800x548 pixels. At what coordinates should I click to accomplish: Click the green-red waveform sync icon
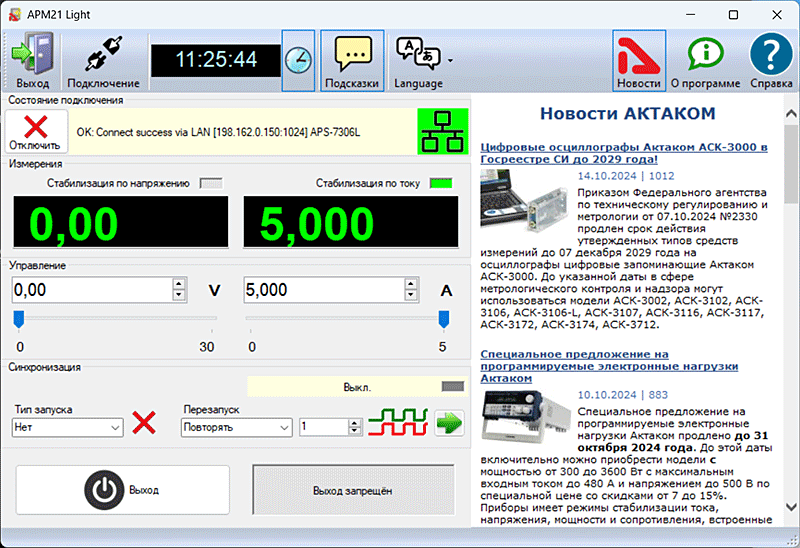click(398, 422)
